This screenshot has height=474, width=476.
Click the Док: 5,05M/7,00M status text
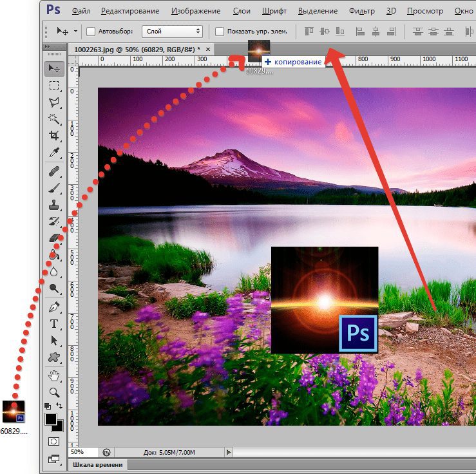pyautogui.click(x=169, y=453)
